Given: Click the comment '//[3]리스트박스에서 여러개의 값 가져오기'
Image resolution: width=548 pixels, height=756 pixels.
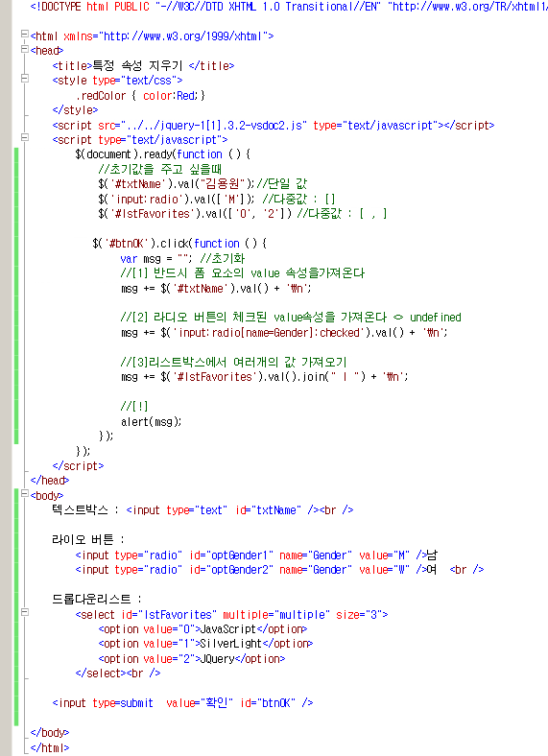Looking at the screenshot, I should 234,362.
